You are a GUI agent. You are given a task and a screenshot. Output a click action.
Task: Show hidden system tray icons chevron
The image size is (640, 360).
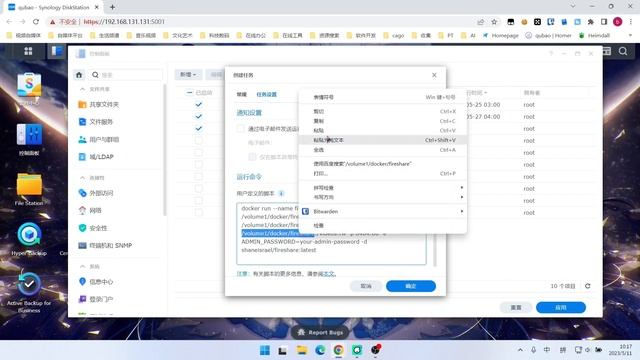pos(520,350)
